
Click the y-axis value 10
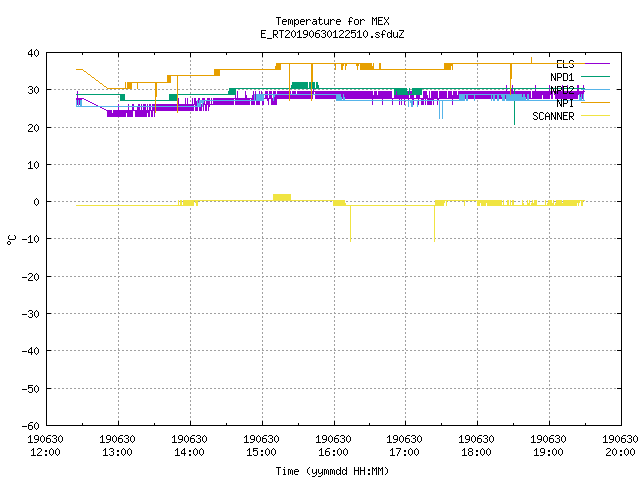[33, 165]
